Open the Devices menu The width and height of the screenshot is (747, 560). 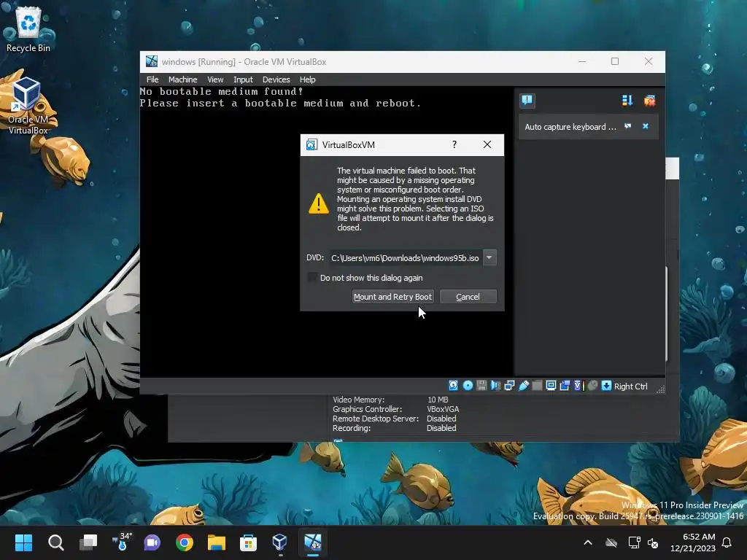click(276, 79)
